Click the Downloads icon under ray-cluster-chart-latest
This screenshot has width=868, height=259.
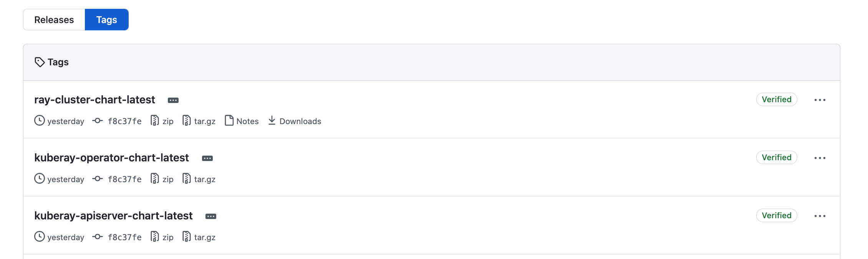[x=272, y=121]
